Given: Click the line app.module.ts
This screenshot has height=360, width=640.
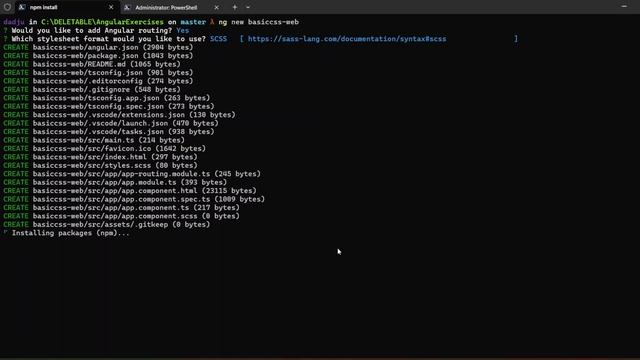Looking at the screenshot, I should coord(115,182).
